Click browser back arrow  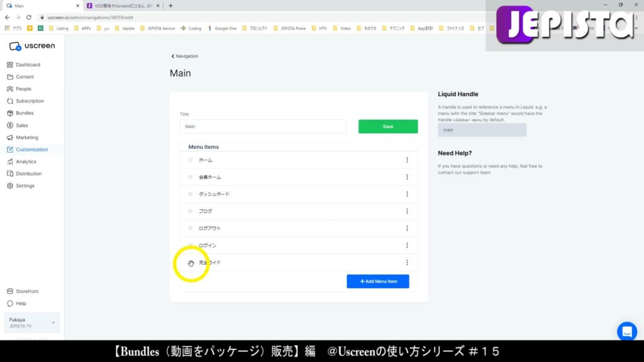click(8, 18)
